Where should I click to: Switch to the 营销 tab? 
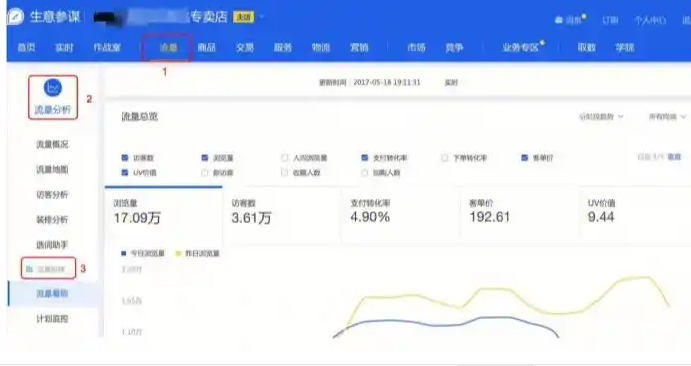pyautogui.click(x=359, y=48)
